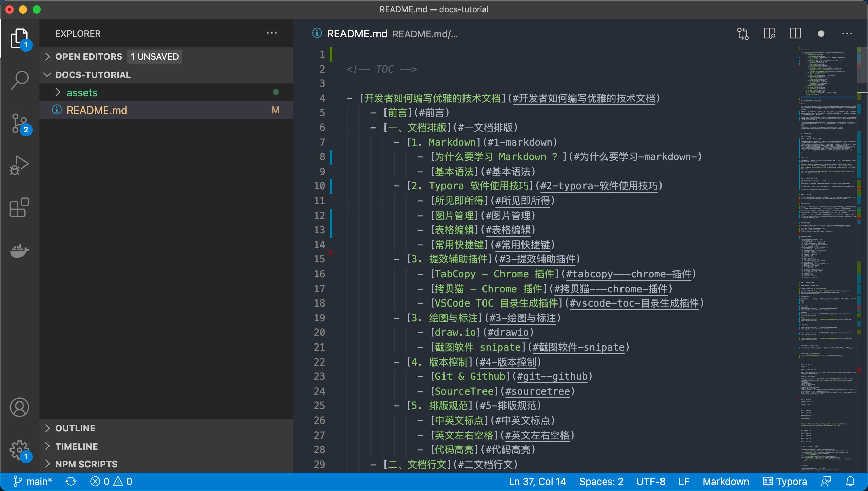Open Run and Debug view
868x491 pixels.
click(x=20, y=165)
